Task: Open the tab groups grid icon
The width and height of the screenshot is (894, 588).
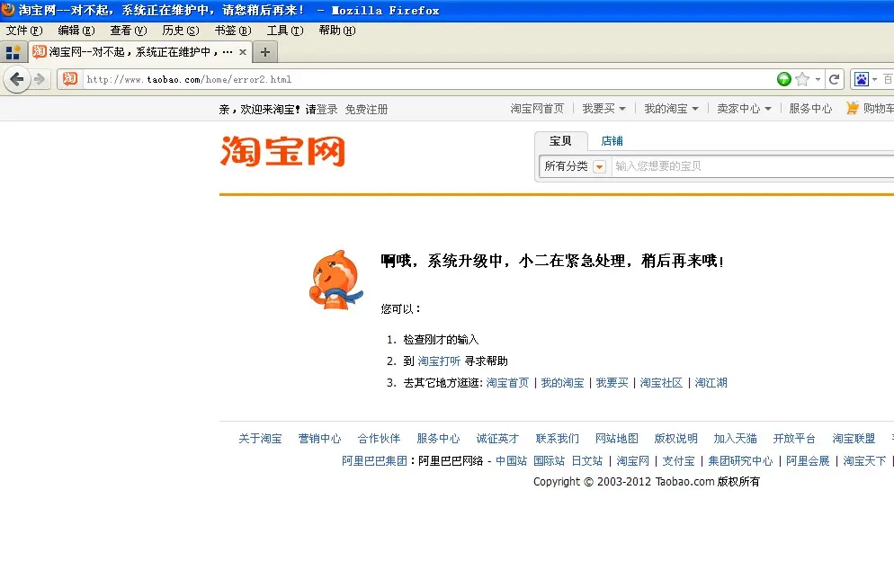Action: point(13,52)
